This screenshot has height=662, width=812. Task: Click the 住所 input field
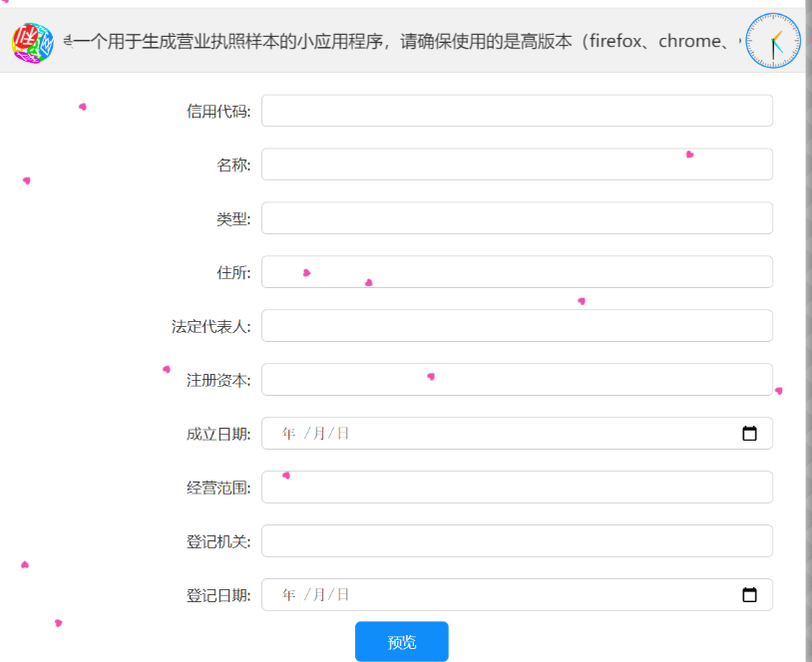pos(517,272)
